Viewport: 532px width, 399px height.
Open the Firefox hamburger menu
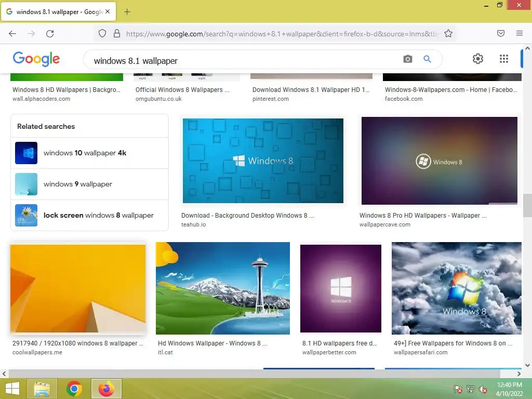coord(520,33)
